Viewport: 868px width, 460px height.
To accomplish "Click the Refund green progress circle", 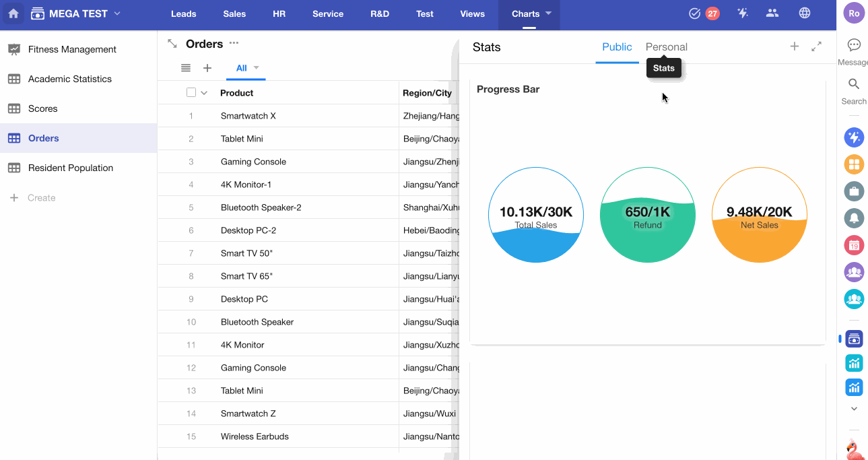I will click(647, 215).
